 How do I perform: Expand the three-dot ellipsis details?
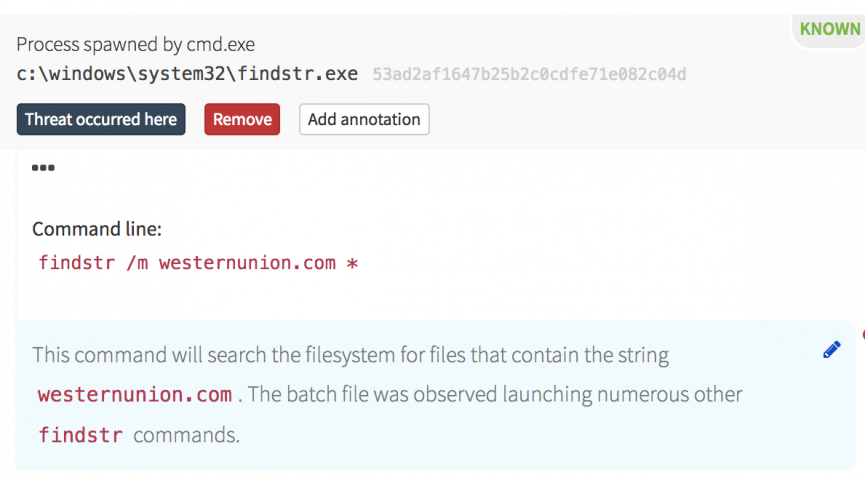pos(43,168)
